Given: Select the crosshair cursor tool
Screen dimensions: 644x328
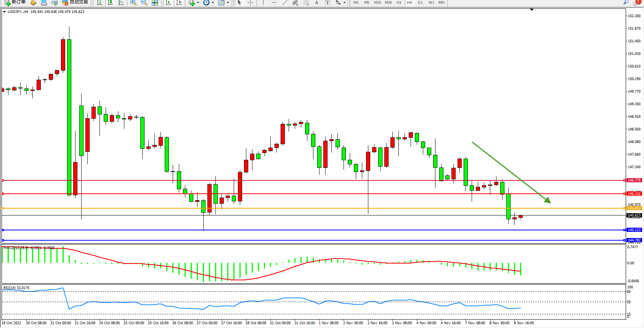Looking at the screenshot, I should [x=250, y=3].
